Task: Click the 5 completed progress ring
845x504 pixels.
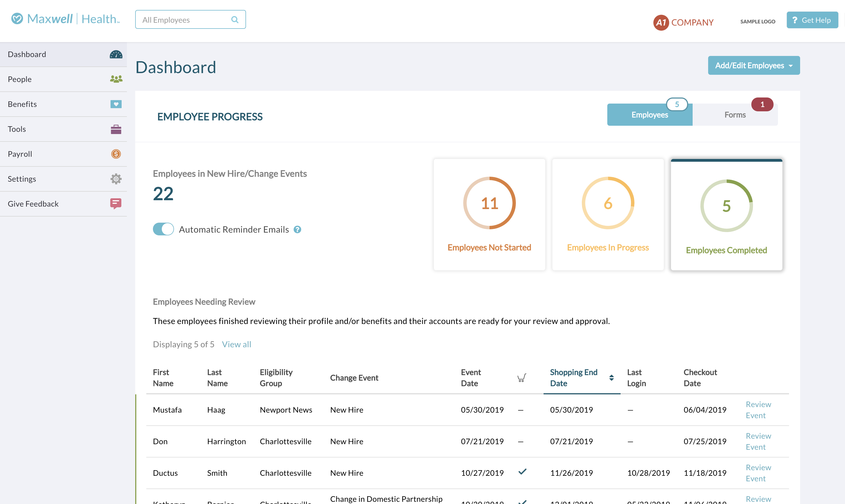Action: pos(726,206)
